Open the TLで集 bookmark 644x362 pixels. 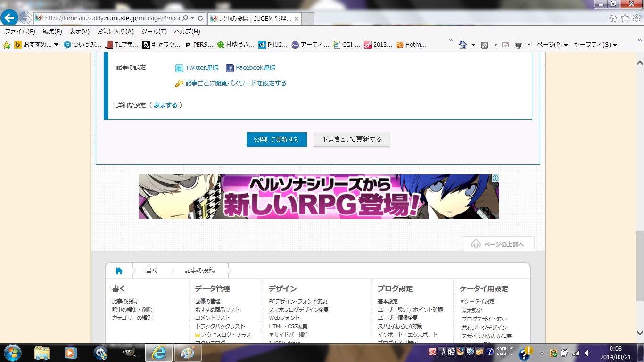(123, 45)
